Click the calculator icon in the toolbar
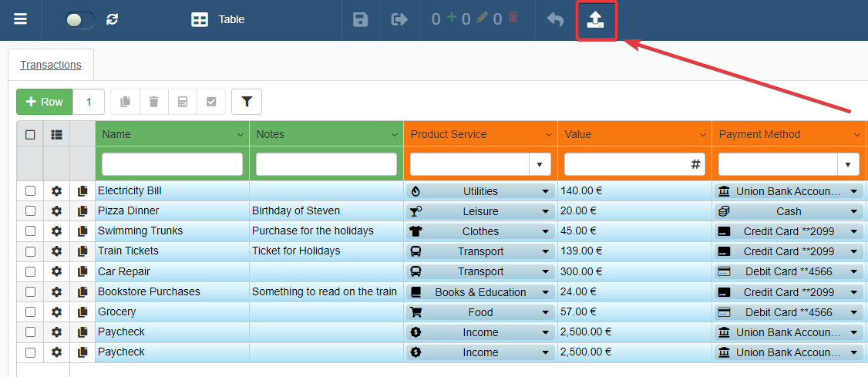The width and height of the screenshot is (868, 377). click(183, 102)
